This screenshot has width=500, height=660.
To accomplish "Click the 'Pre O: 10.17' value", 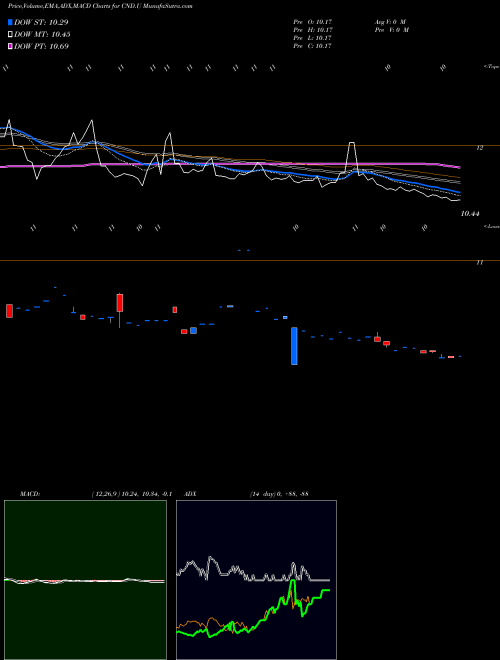I will [313, 22].
